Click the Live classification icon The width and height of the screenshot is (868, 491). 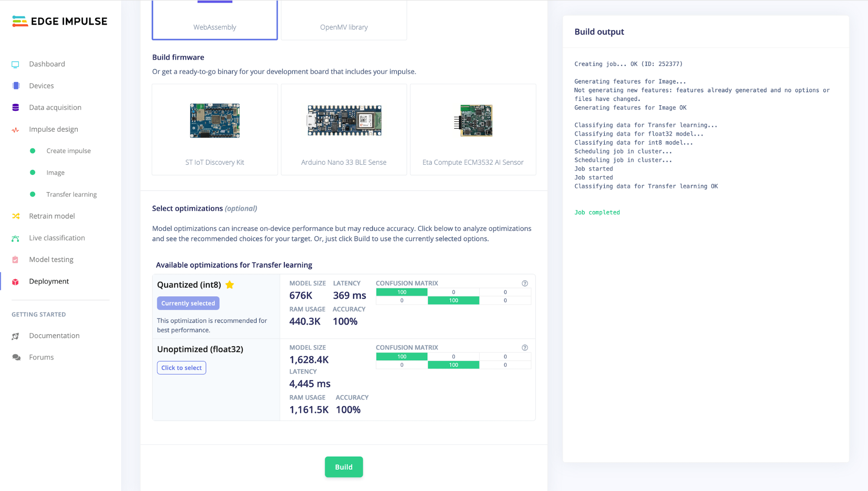pyautogui.click(x=16, y=238)
